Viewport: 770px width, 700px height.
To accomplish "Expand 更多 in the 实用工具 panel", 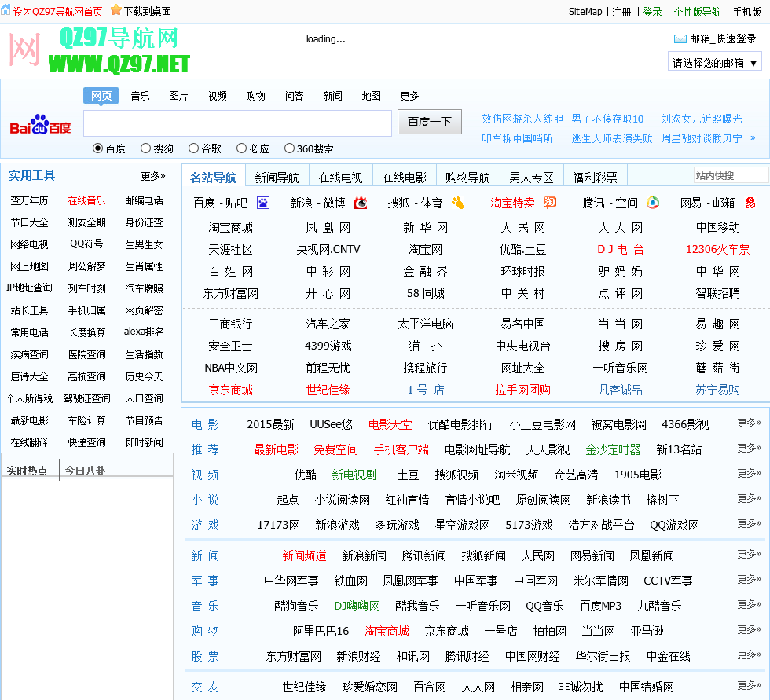I will coord(153,177).
